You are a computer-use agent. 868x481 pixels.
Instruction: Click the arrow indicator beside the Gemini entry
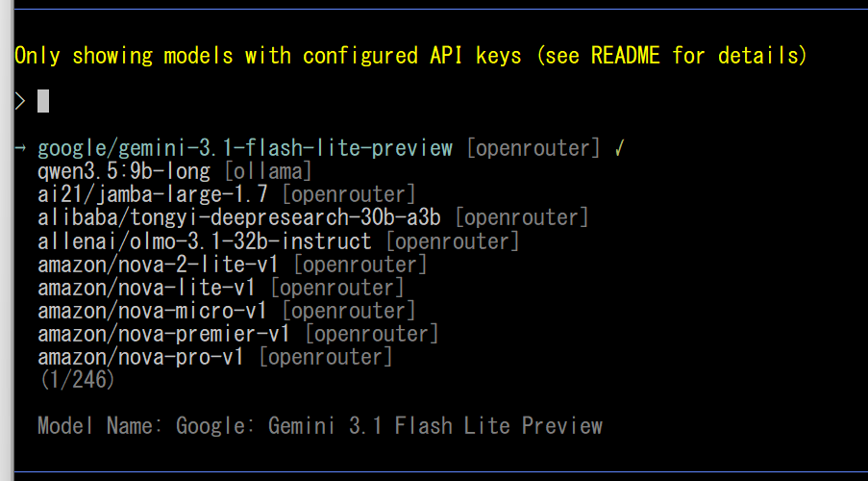tap(21, 149)
